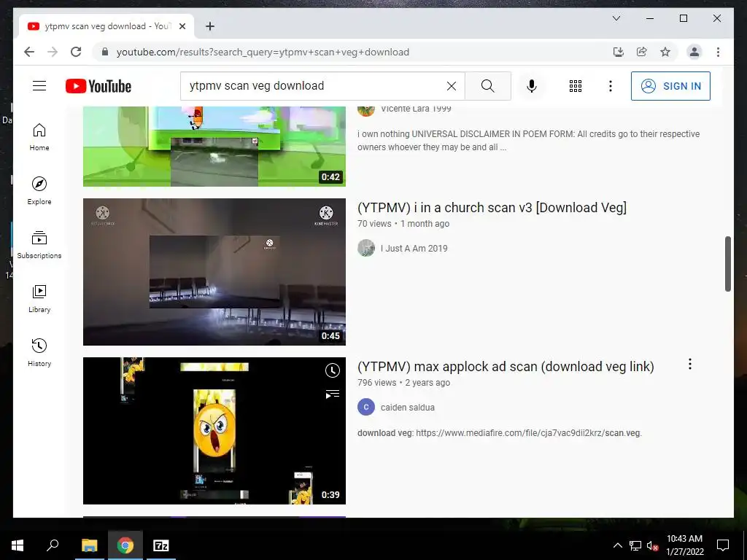Image resolution: width=747 pixels, height=560 pixels.
Task: Open the 0:42 green video thumbnail
Action: pos(214,146)
